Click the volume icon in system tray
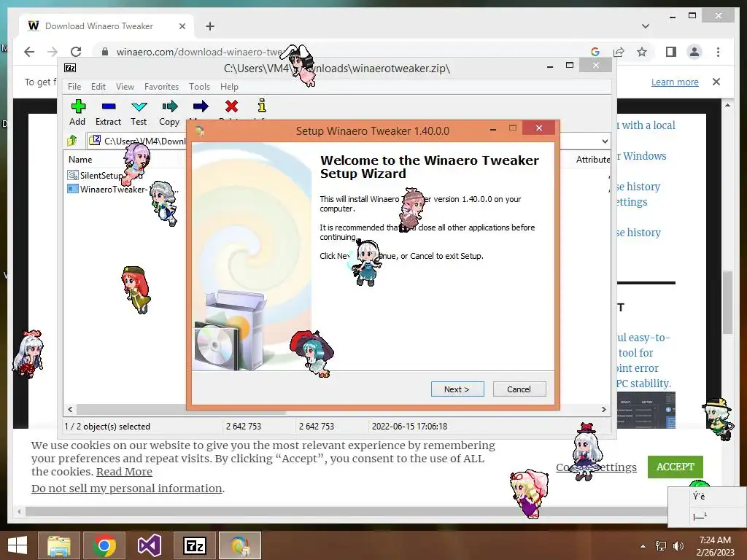Viewport: 747px width, 560px height. [x=678, y=546]
